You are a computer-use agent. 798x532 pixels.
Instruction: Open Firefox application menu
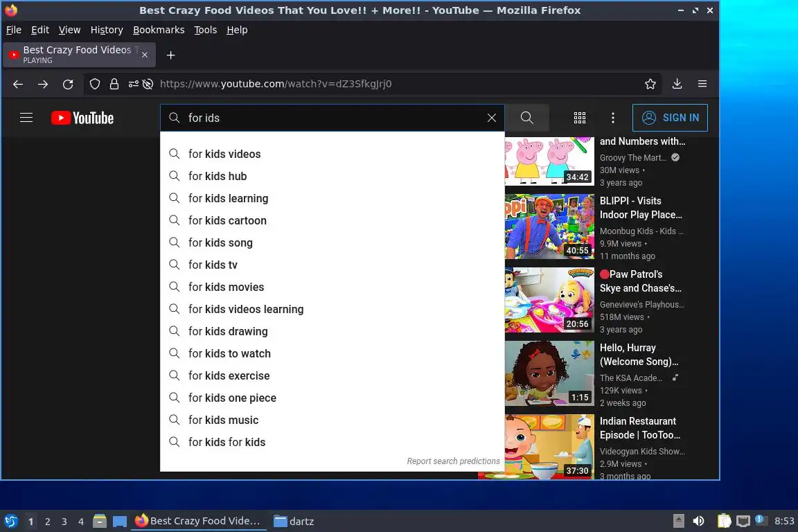[x=702, y=84]
